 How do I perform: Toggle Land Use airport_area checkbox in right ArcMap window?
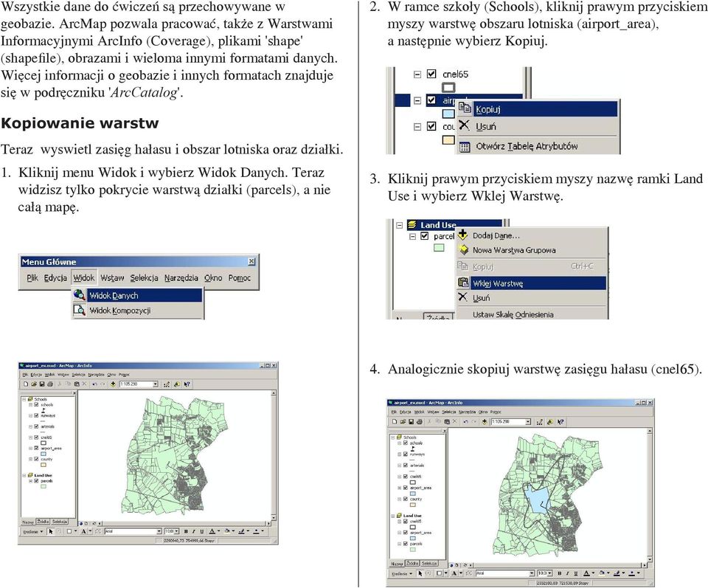point(406,533)
